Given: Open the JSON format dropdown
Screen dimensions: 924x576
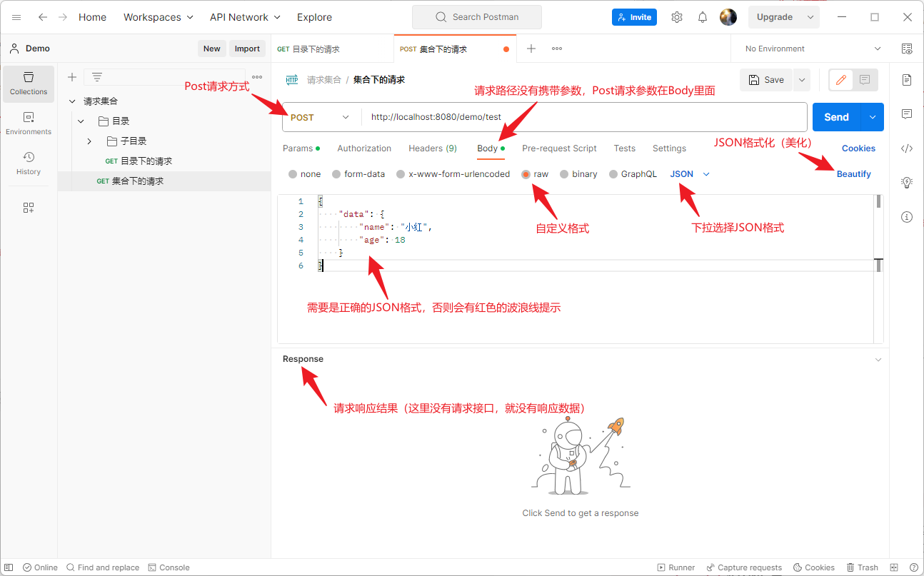Looking at the screenshot, I should pos(691,174).
